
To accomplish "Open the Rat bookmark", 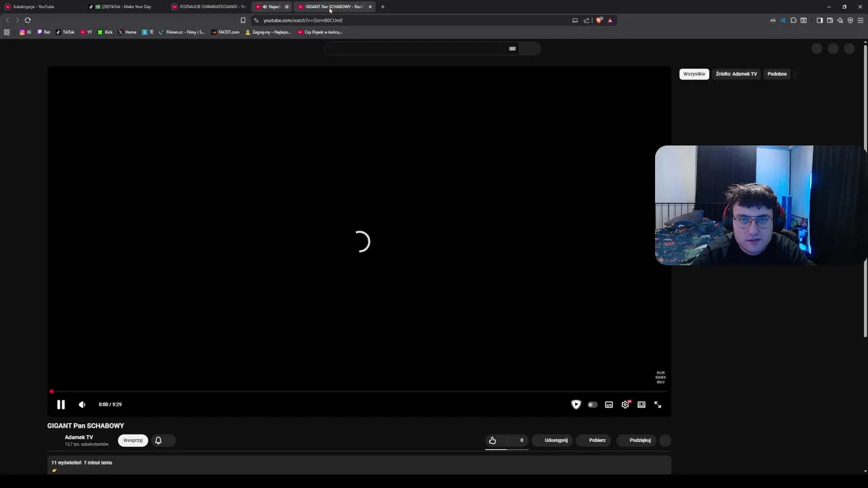I will click(43, 32).
